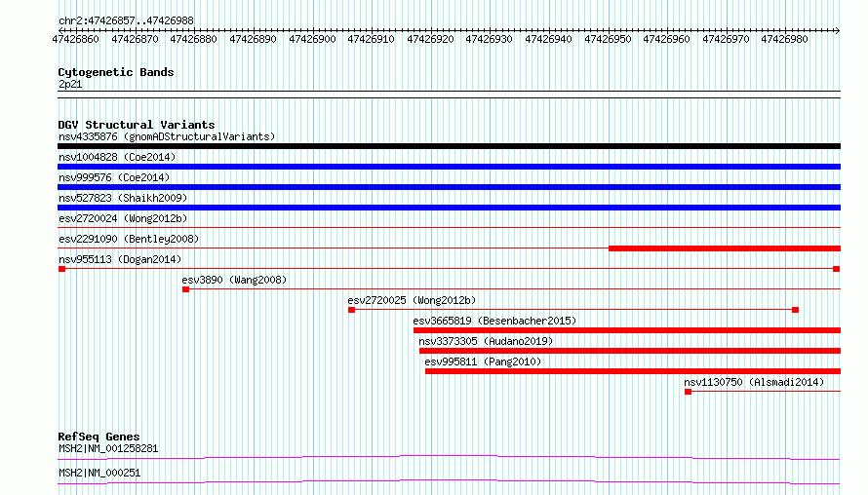
Task: Open the esv3890 (Wang2008) label
Action: point(235,280)
